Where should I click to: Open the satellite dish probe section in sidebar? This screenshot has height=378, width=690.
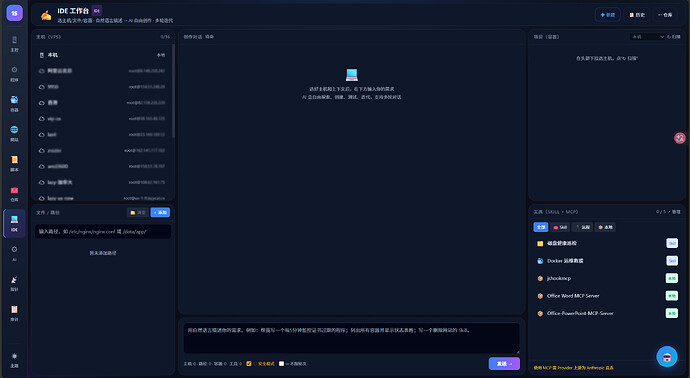pyautogui.click(x=15, y=283)
